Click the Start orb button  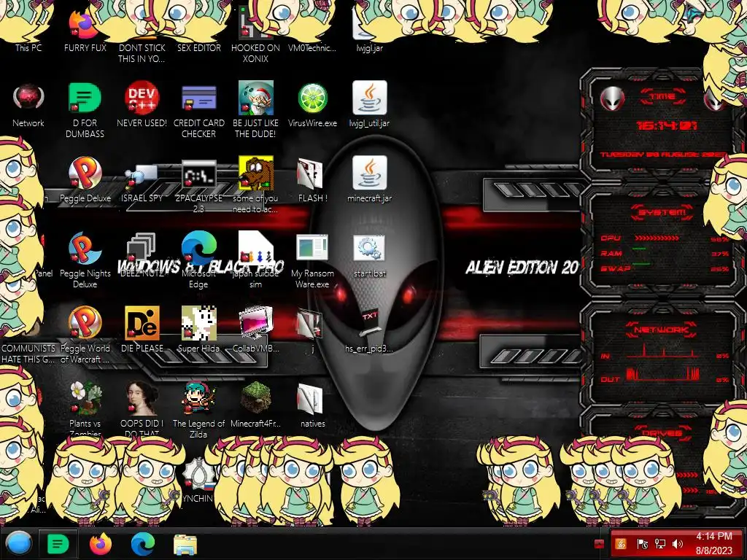[19, 544]
